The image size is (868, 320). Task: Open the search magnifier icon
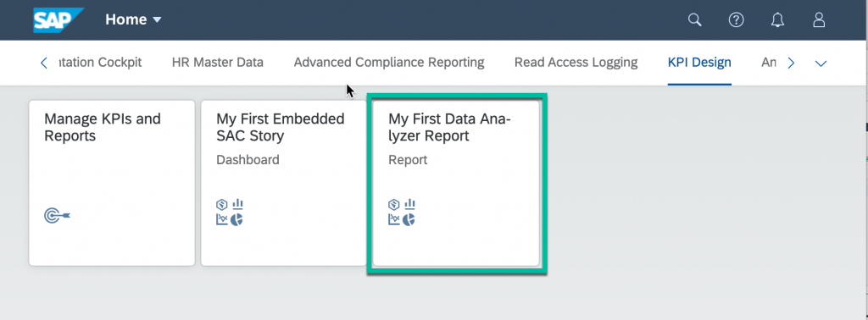coord(694,20)
